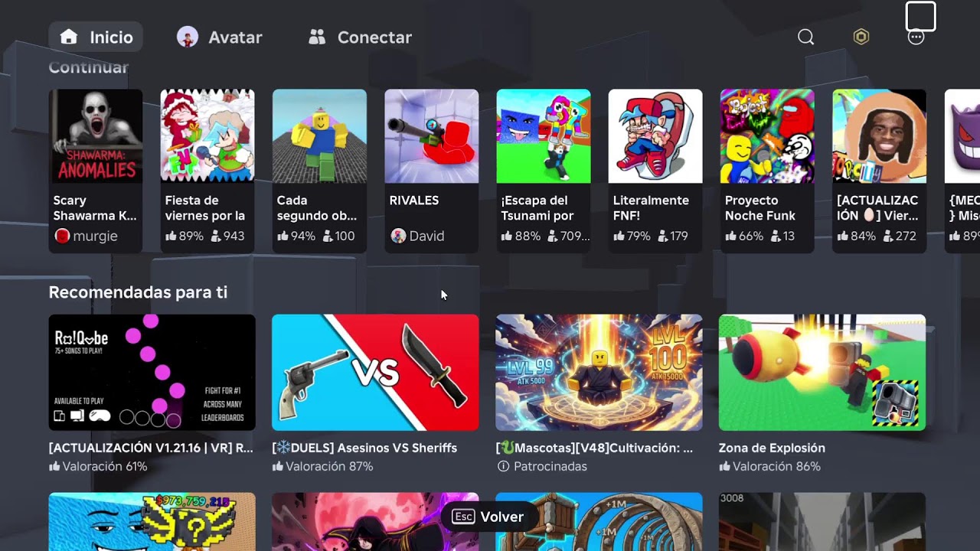Viewport: 980px width, 551px height.
Task: Open the blue face lucky block game banner
Action: tap(152, 522)
